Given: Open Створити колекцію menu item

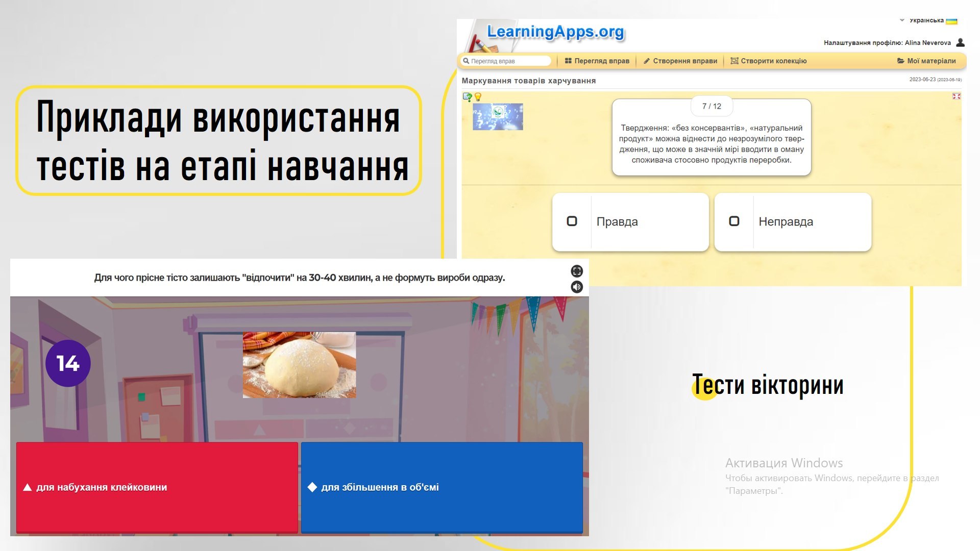Looking at the screenshot, I should click(x=769, y=61).
